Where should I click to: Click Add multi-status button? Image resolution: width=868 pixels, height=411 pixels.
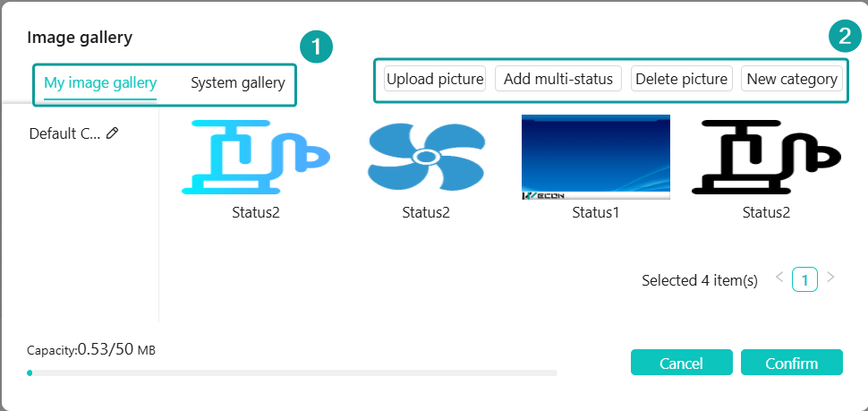558,79
